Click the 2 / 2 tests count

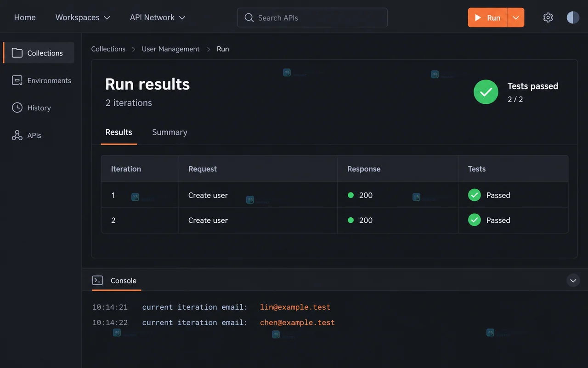[x=515, y=99]
